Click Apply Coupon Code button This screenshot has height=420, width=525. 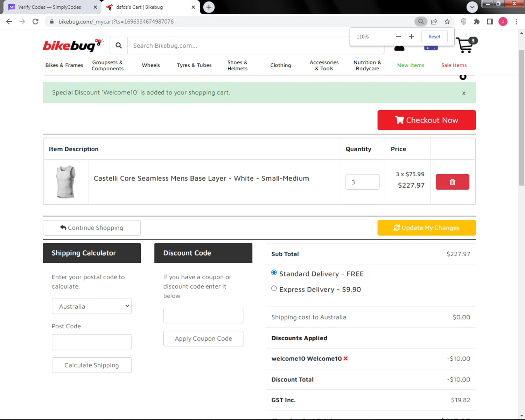203,338
